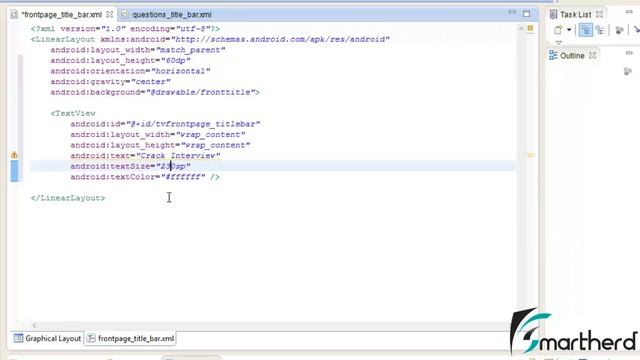Open the questions_title_bar.xml editor tab
The height and width of the screenshot is (360, 640).
click(172, 15)
